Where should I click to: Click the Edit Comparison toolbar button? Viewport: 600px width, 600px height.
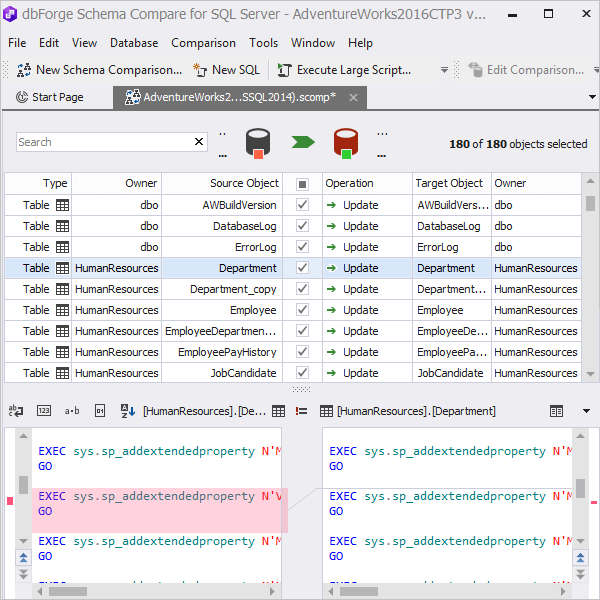[x=526, y=70]
